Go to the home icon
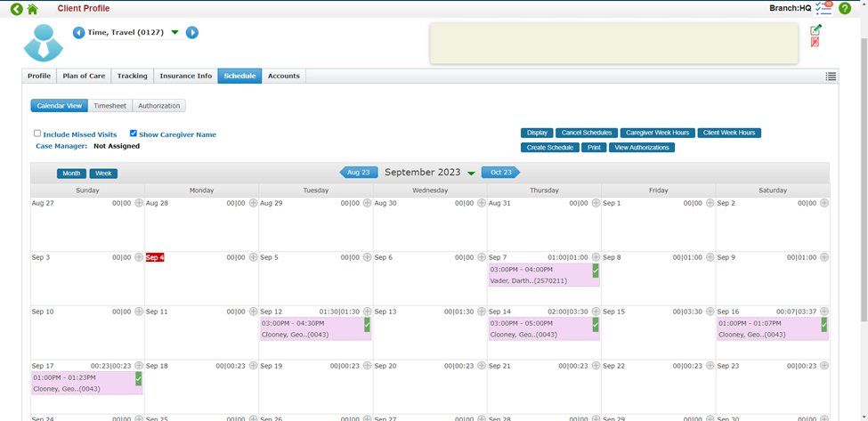This screenshot has width=868, height=421. pyautogui.click(x=33, y=9)
